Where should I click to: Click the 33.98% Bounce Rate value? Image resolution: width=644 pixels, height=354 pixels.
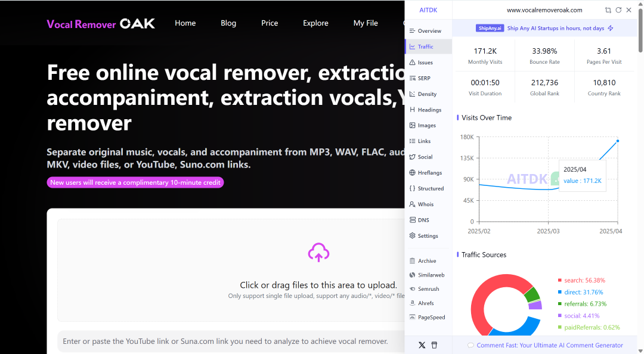click(544, 51)
